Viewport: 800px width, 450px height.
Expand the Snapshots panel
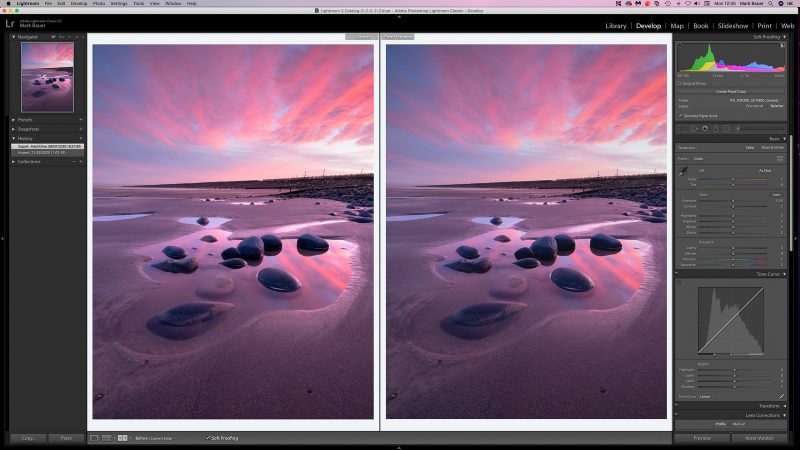click(14, 129)
